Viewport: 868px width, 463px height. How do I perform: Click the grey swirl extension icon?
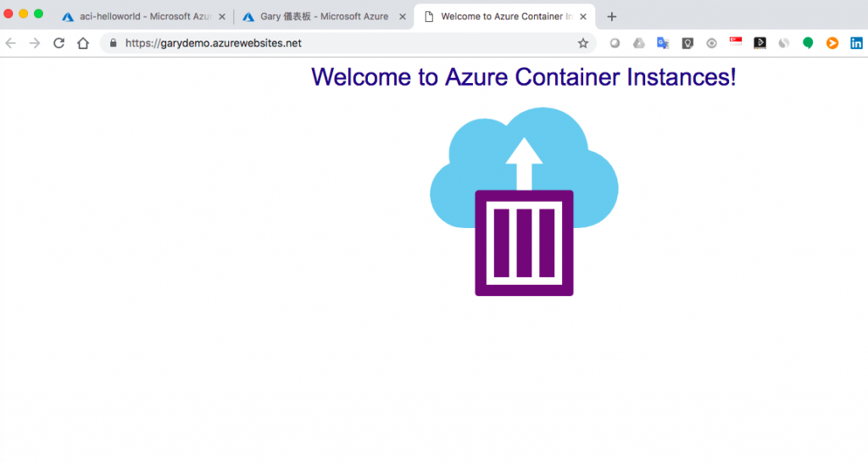[x=784, y=43]
